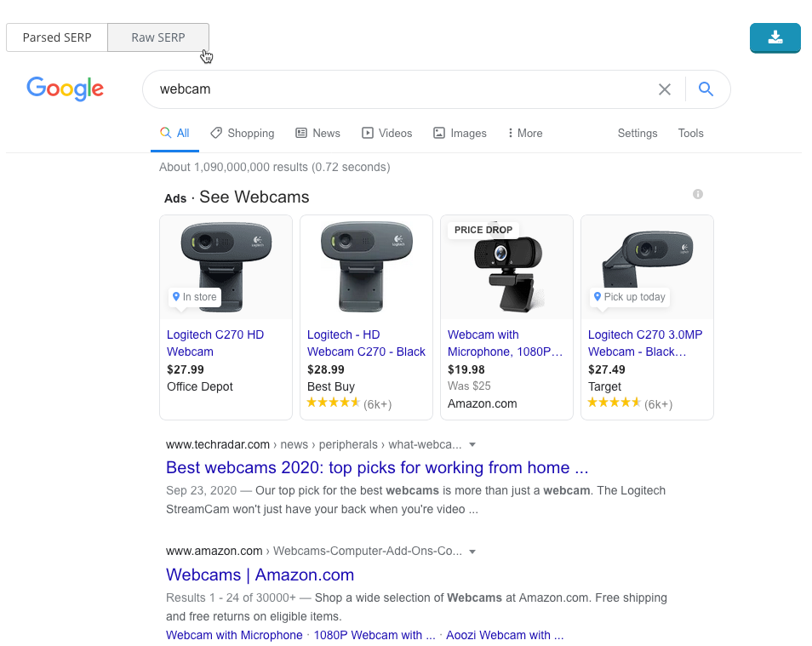Switch to the Videos results tab
Screen dimensions: 812x646
(x=386, y=134)
